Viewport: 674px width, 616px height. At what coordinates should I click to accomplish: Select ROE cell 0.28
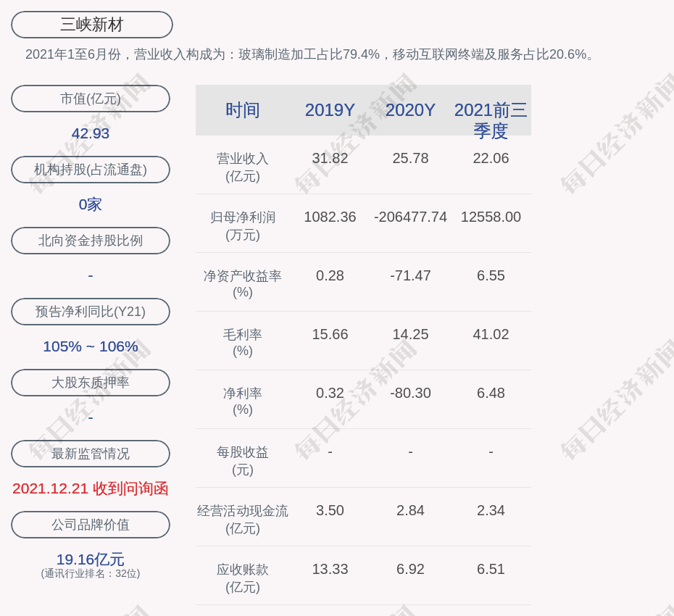click(x=330, y=275)
